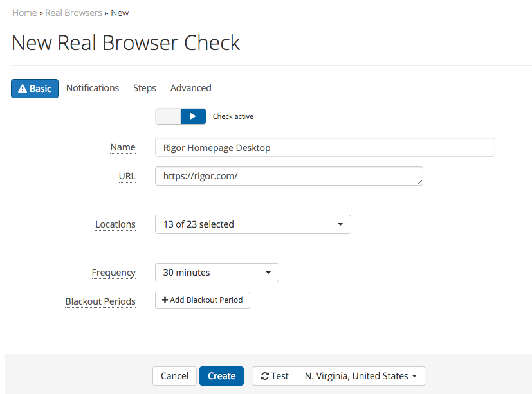
Task: Add a Blackout Period
Action: tap(203, 300)
